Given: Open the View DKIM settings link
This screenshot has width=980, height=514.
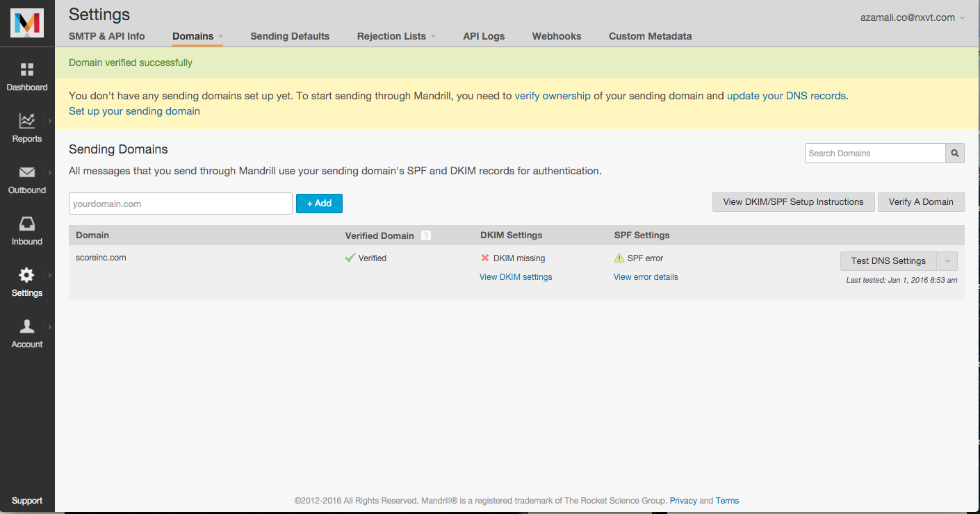Looking at the screenshot, I should (x=516, y=277).
